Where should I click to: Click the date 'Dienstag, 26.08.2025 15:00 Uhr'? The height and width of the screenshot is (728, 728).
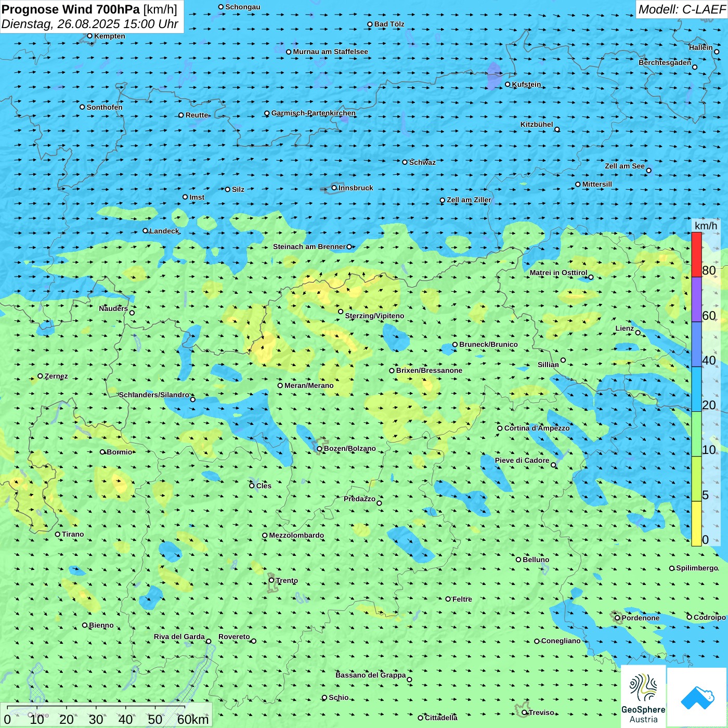coord(89,24)
